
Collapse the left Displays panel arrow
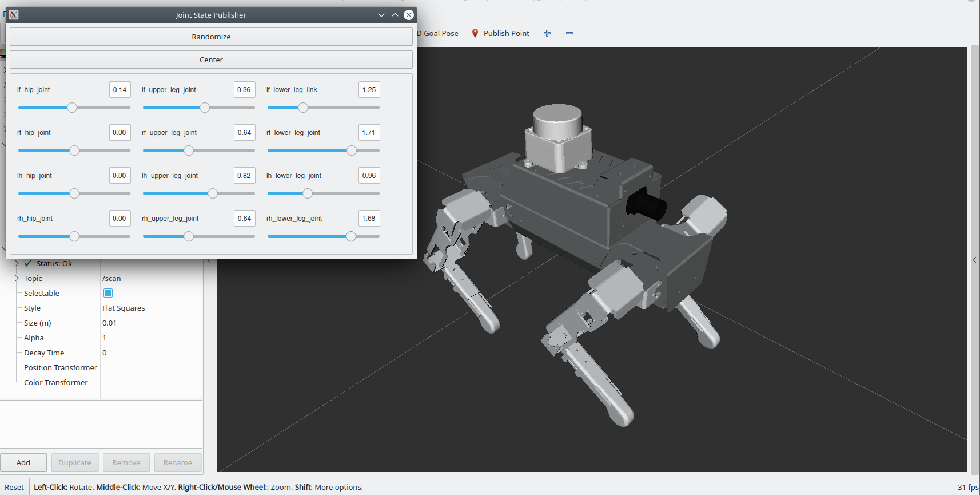[x=209, y=260]
